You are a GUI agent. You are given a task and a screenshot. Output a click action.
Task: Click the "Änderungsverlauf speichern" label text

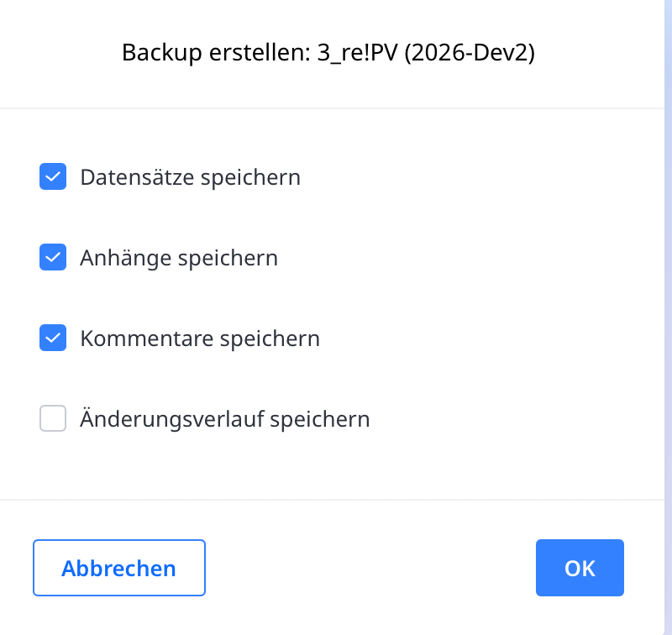225,418
